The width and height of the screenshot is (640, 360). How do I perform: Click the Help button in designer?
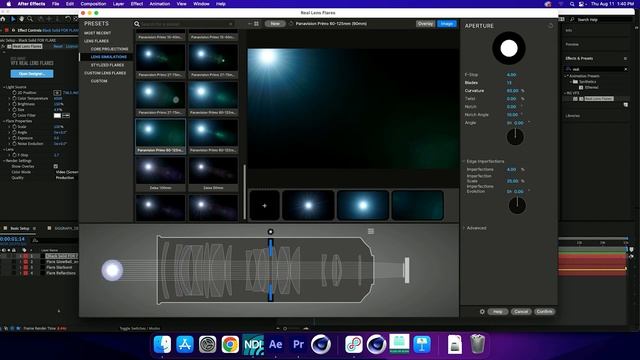[498, 311]
